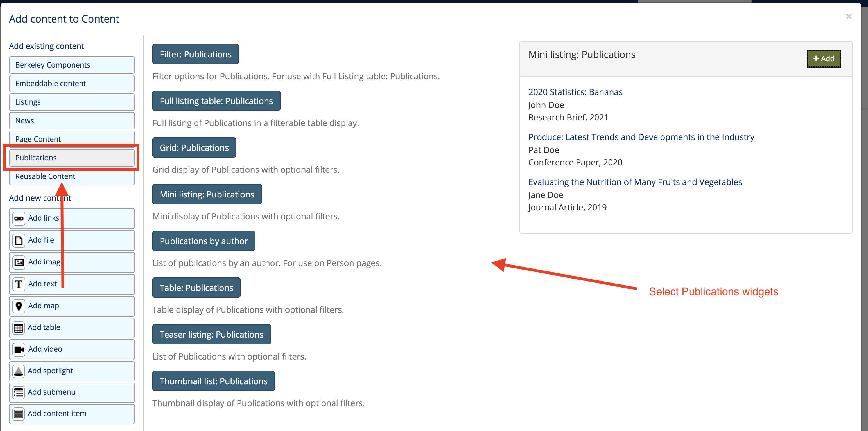Select the News category
The width and height of the screenshot is (868, 431).
72,120
